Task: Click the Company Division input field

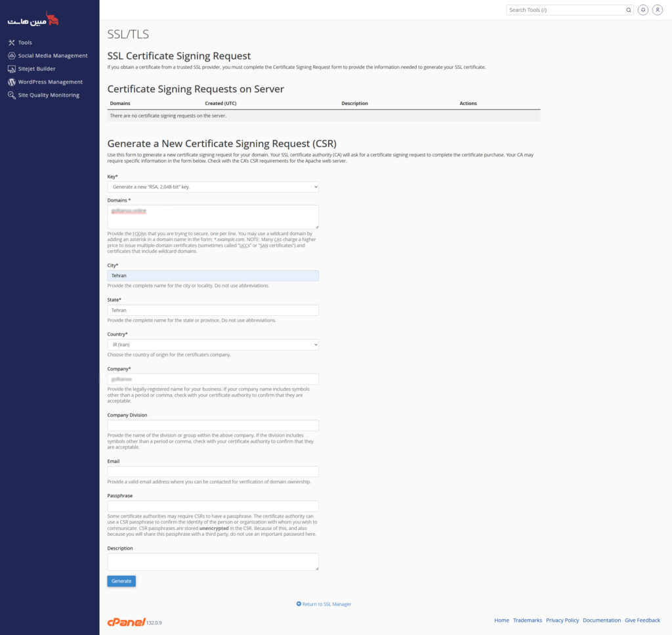Action: (x=213, y=426)
